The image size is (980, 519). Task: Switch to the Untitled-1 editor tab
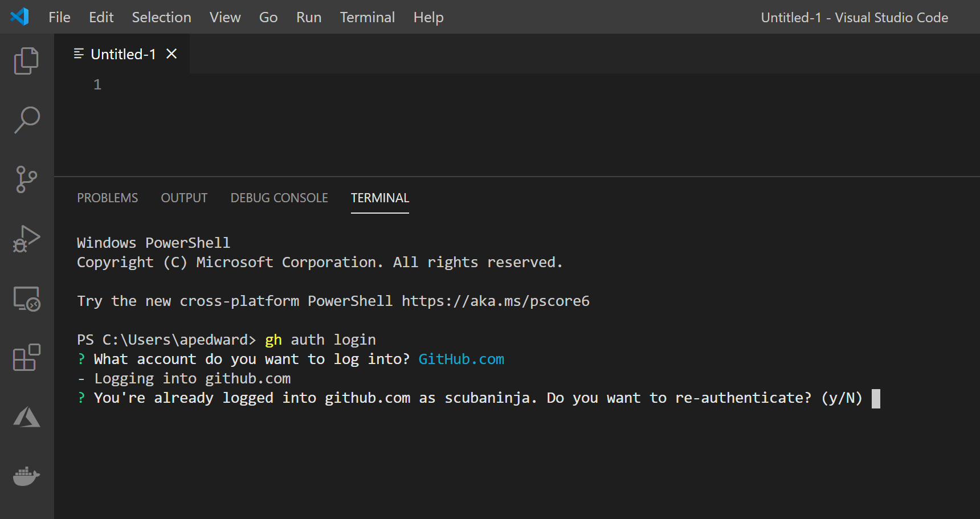(x=122, y=54)
